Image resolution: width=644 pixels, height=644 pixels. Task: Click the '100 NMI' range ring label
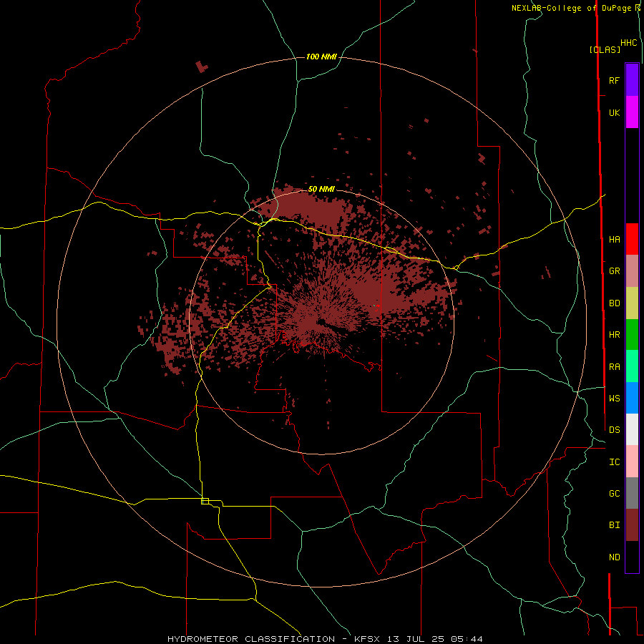[321, 57]
